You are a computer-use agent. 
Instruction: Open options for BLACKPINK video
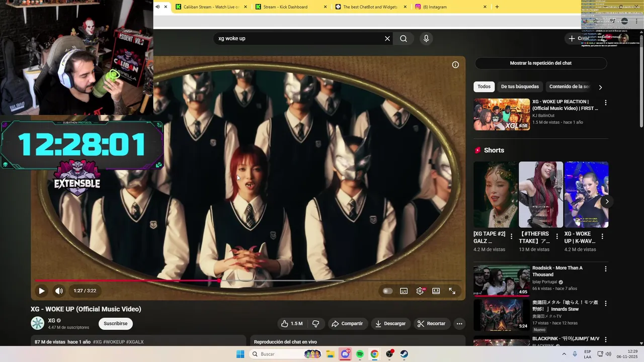coord(606,339)
